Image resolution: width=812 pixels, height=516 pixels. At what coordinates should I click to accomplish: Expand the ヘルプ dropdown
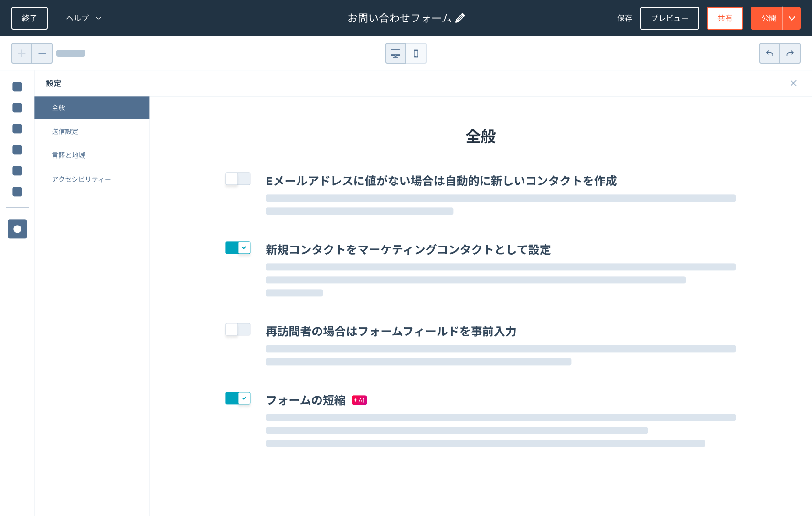[84, 18]
